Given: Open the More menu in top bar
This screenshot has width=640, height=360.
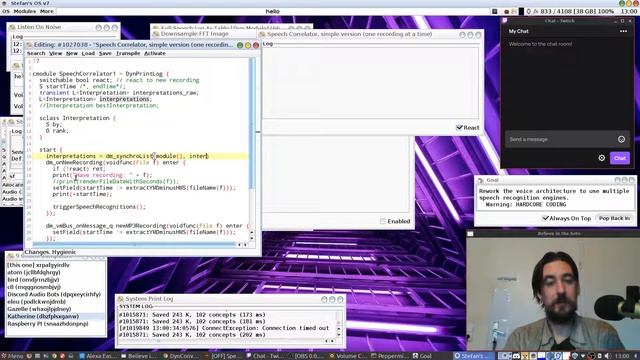Looking at the screenshot, I should coord(47,11).
